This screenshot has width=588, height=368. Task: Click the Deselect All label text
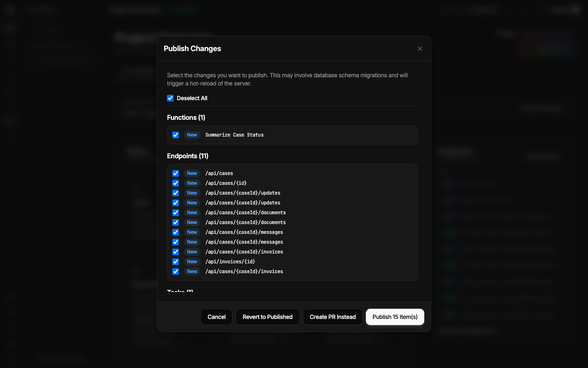click(x=192, y=98)
